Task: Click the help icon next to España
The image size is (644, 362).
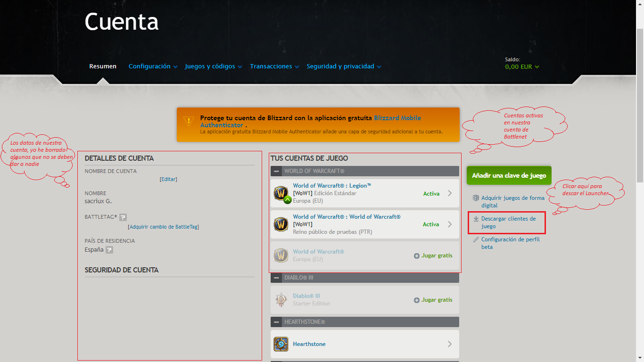Action: coord(109,250)
